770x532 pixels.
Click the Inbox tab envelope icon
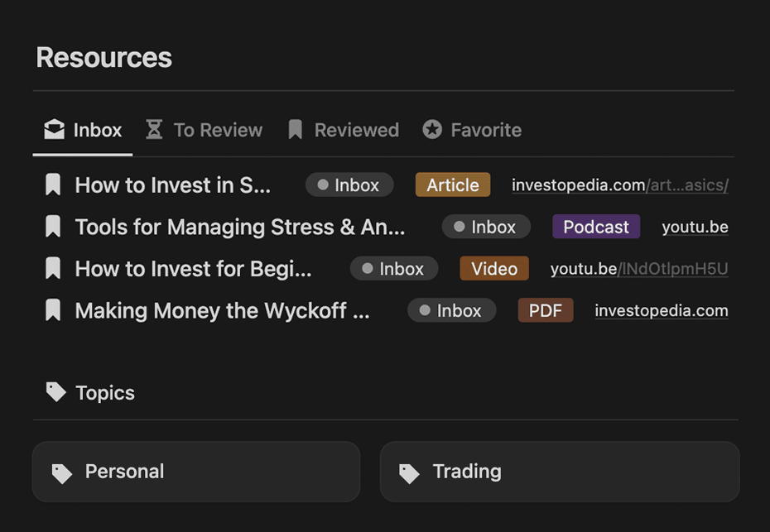[54, 130]
